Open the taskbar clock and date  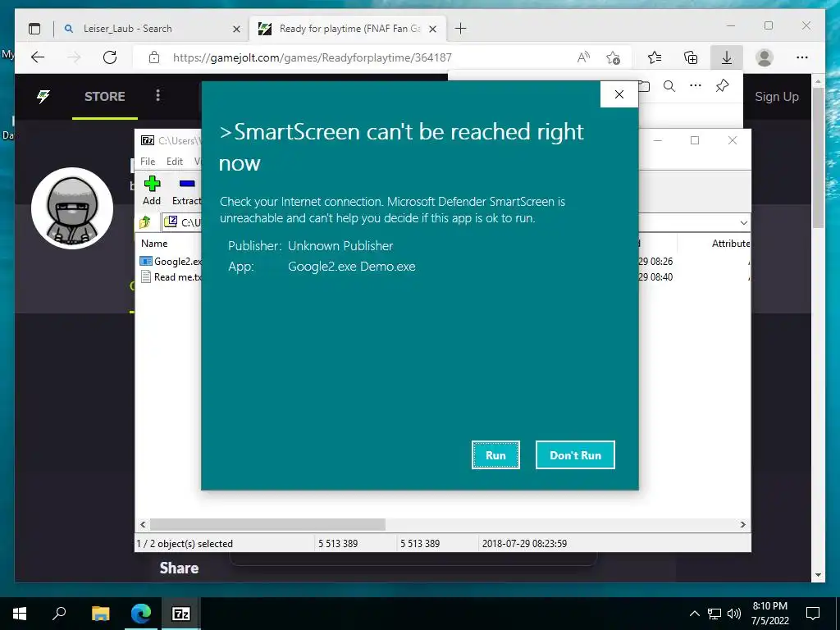click(x=769, y=614)
